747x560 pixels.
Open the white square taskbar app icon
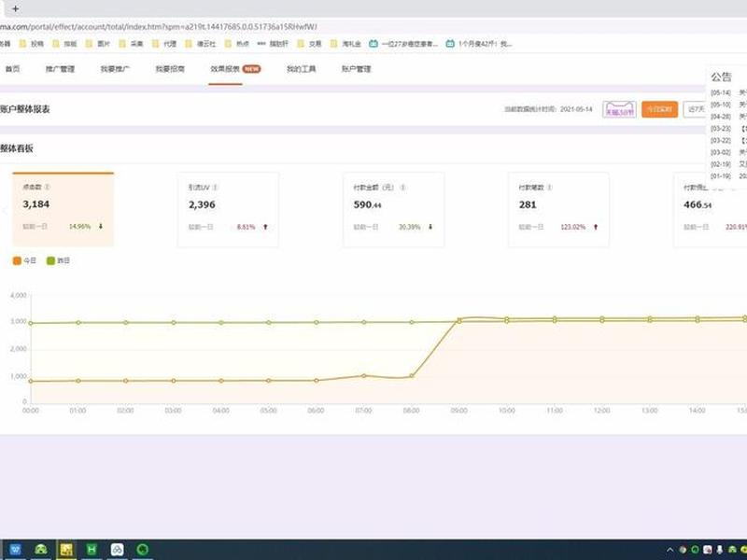[117, 550]
